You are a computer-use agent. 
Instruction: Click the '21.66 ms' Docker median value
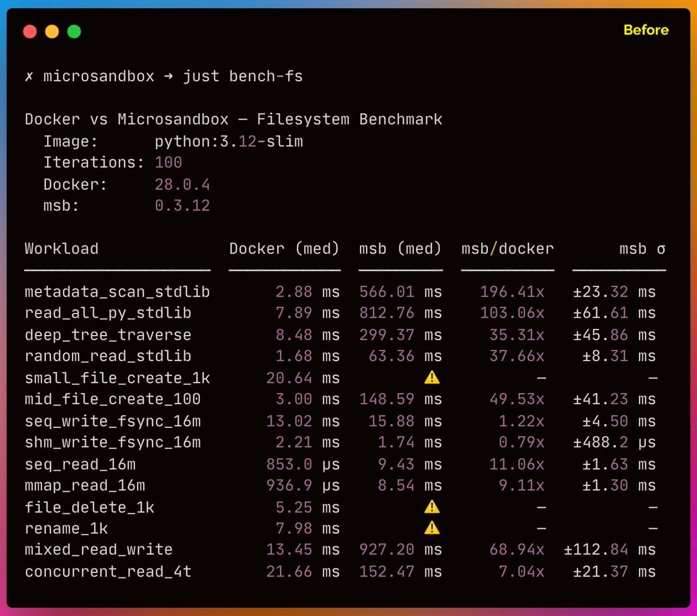(303, 571)
